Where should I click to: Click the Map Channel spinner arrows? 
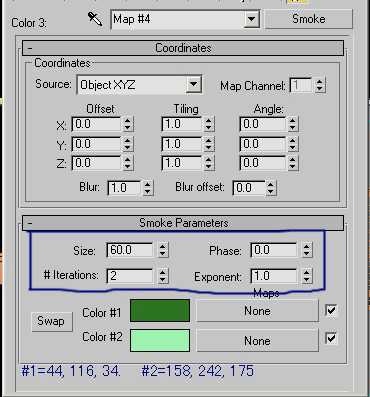point(320,85)
